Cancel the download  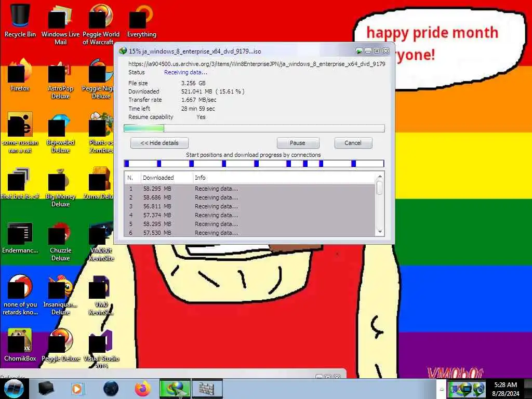(x=353, y=143)
